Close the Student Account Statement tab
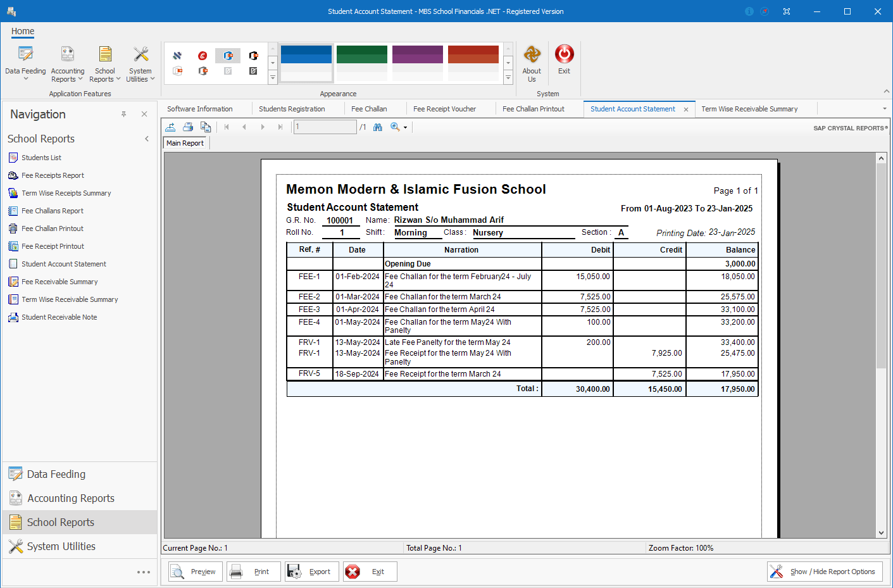The width and height of the screenshot is (893, 588). pos(686,109)
